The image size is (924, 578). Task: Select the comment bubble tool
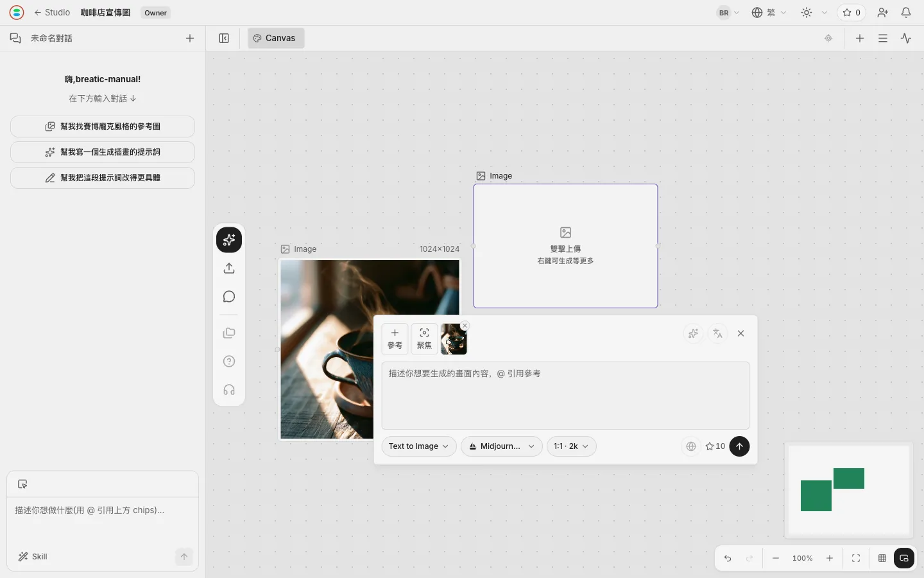tap(229, 297)
